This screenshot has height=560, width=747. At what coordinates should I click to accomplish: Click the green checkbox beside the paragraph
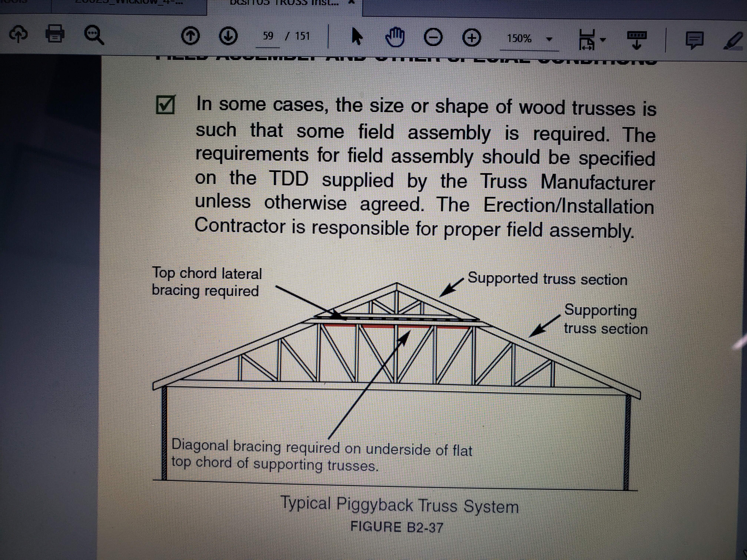(165, 105)
